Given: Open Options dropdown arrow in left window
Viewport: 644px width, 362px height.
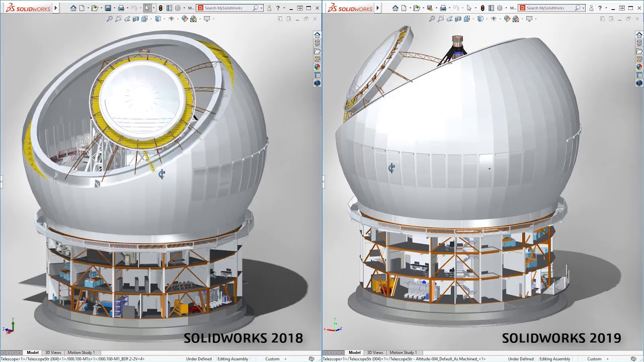Looking at the screenshot, I should pyautogui.click(x=184, y=8).
